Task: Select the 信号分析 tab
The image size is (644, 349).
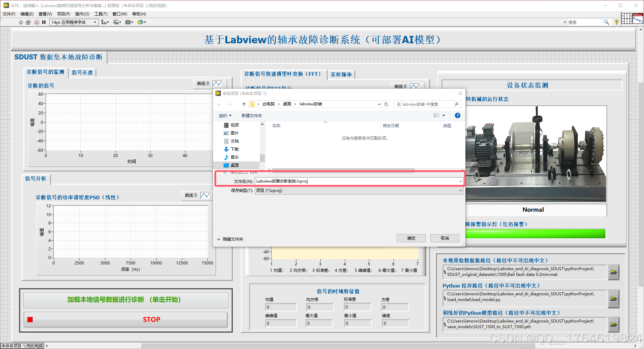Action: tap(36, 179)
